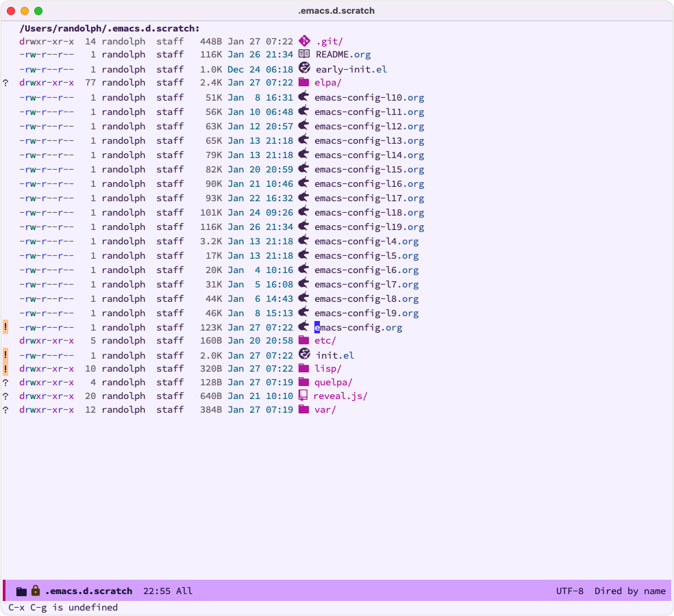Click the git icon beside .git/
This screenshot has height=616, width=674.
pyautogui.click(x=304, y=41)
